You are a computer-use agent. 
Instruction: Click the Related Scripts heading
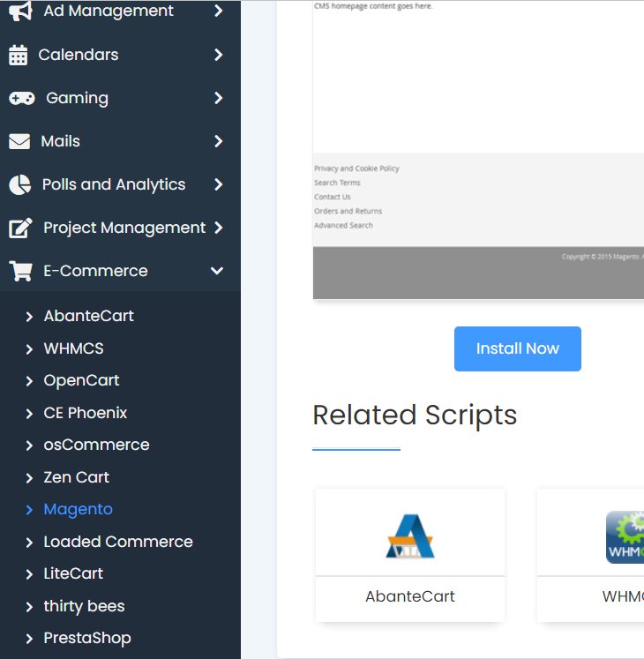tap(415, 416)
